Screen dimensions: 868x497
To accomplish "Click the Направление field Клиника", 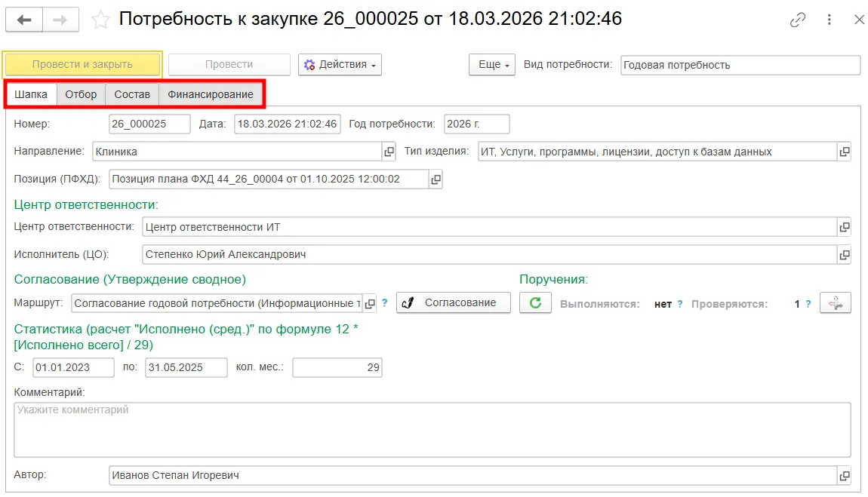I will [238, 152].
